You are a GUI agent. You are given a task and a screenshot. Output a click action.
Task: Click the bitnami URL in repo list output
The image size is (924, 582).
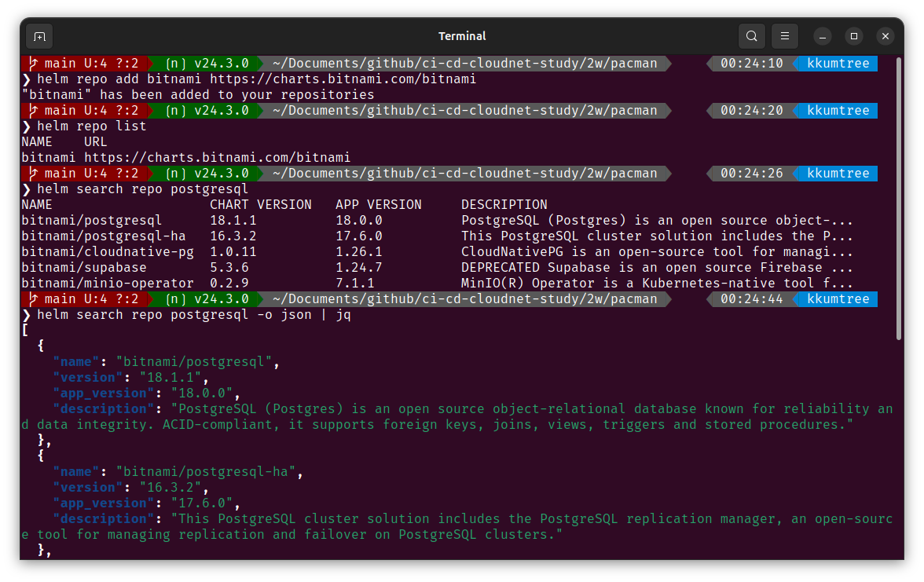(217, 157)
